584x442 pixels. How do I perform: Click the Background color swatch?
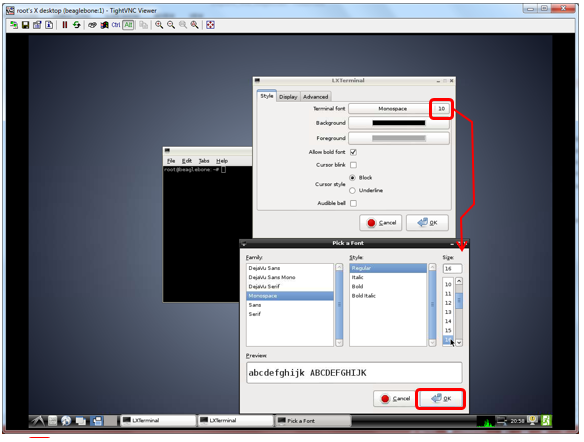(399, 123)
